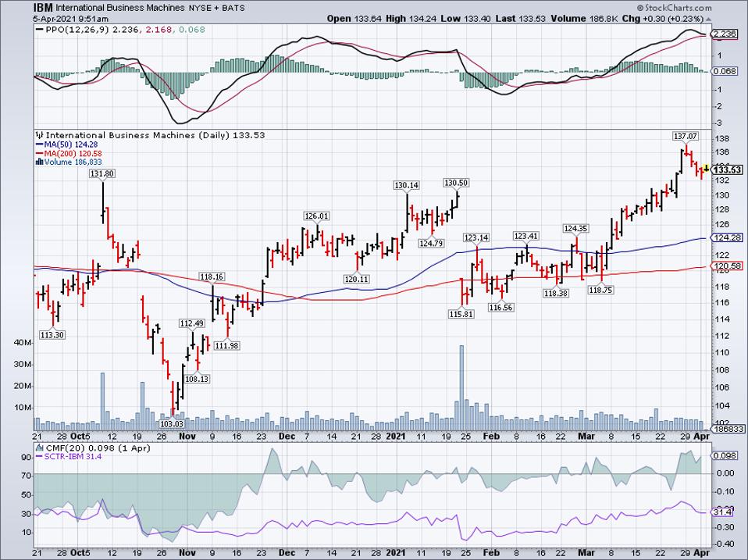Click the 123.41 price label
Viewport: 748px width, 560px height.
pyautogui.click(x=525, y=236)
